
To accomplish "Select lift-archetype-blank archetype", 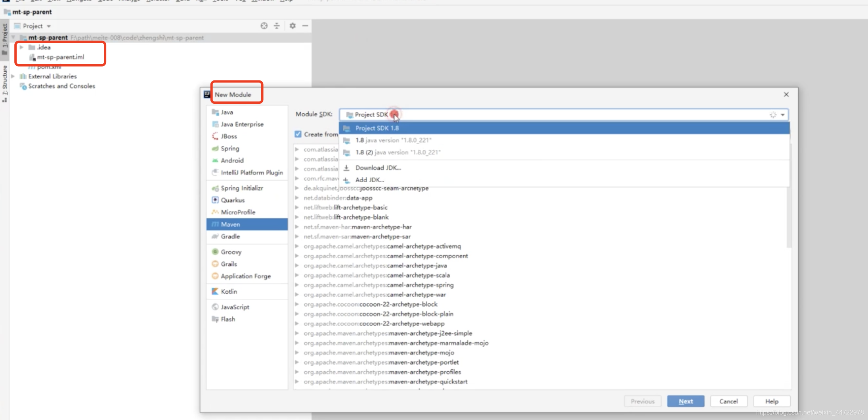I will click(346, 217).
